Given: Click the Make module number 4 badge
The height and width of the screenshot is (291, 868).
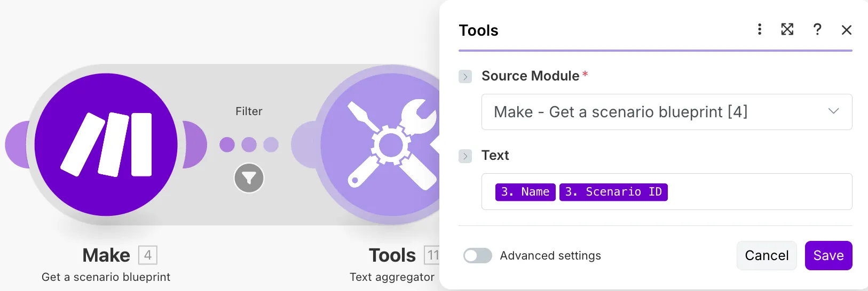Looking at the screenshot, I should [x=148, y=255].
